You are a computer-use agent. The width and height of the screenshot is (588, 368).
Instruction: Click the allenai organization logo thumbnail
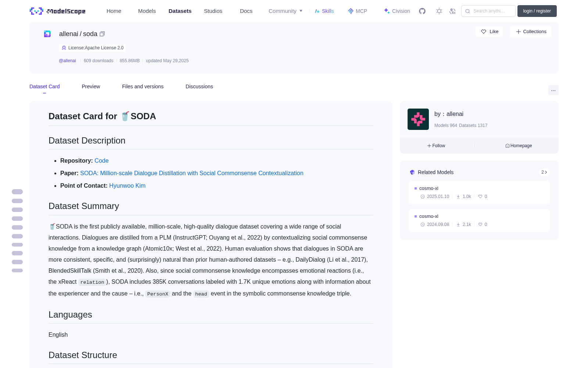tap(418, 119)
